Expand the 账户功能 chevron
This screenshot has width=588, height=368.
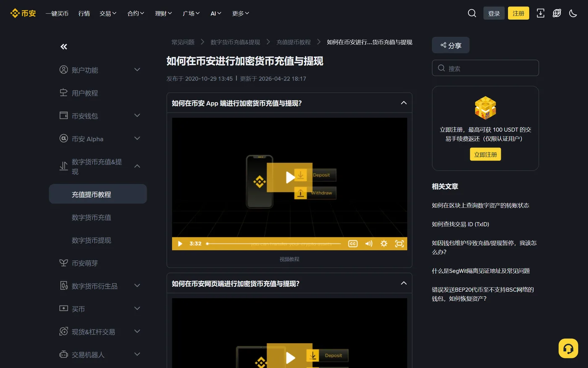click(137, 69)
